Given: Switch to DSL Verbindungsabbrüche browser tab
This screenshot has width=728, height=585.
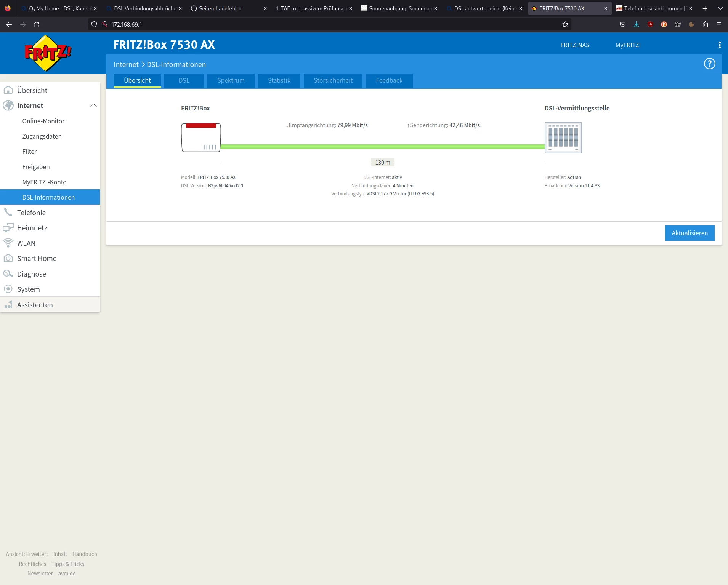Looking at the screenshot, I should click(x=144, y=8).
